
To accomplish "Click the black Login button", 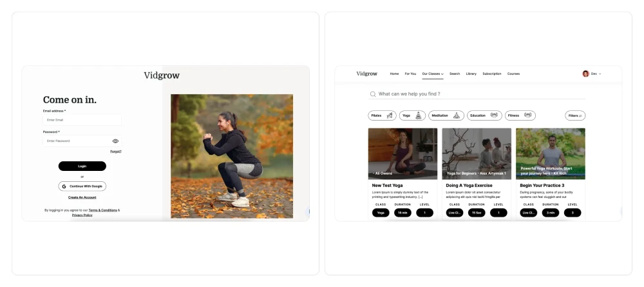I will point(82,166).
